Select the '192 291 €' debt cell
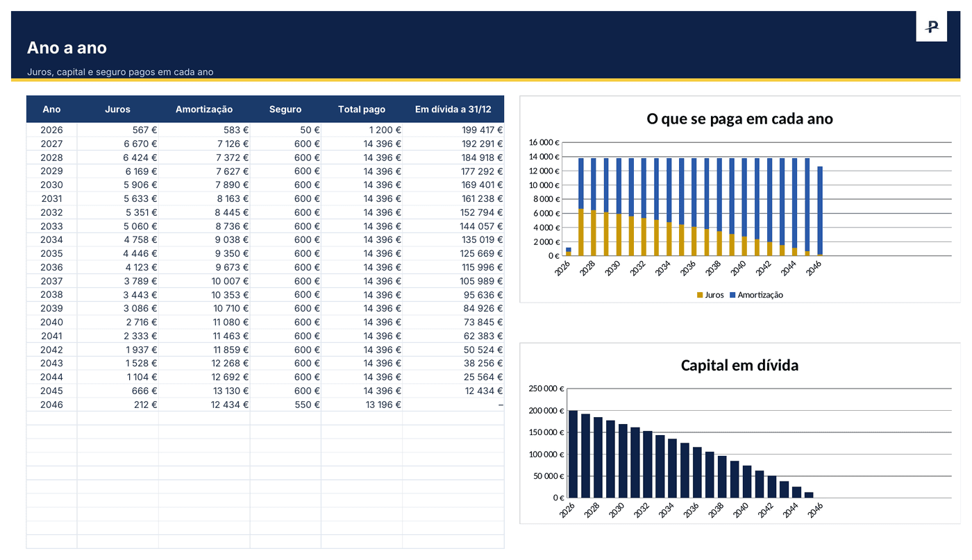 click(453, 144)
